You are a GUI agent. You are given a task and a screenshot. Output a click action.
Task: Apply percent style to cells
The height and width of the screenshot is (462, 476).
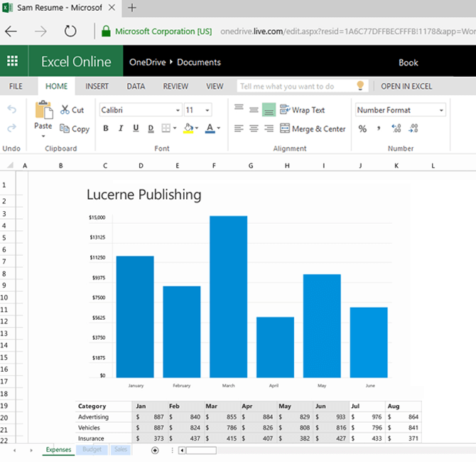point(362,129)
